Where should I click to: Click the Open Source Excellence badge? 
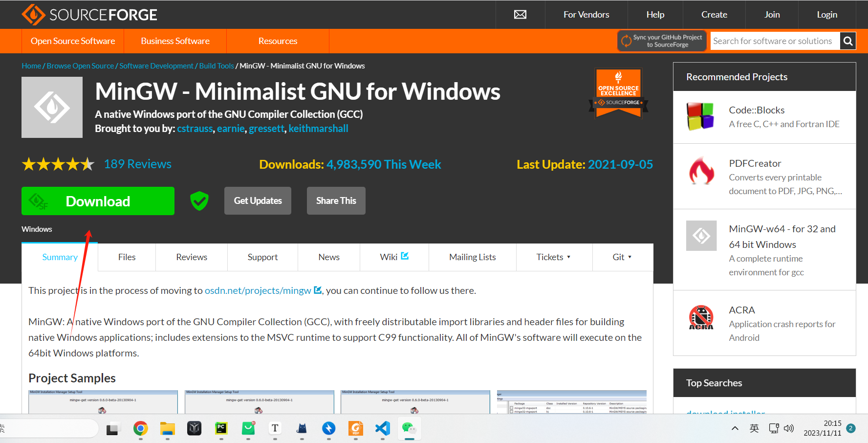619,93
